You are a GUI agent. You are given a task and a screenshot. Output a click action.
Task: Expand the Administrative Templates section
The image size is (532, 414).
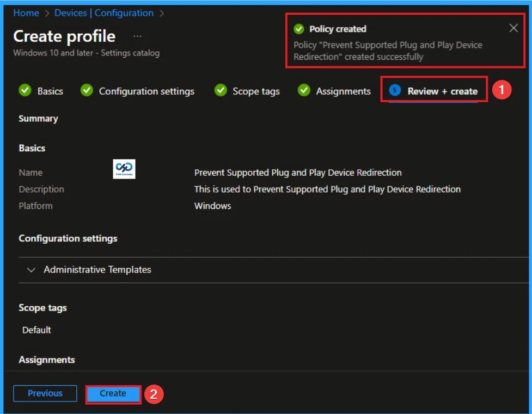(x=31, y=269)
